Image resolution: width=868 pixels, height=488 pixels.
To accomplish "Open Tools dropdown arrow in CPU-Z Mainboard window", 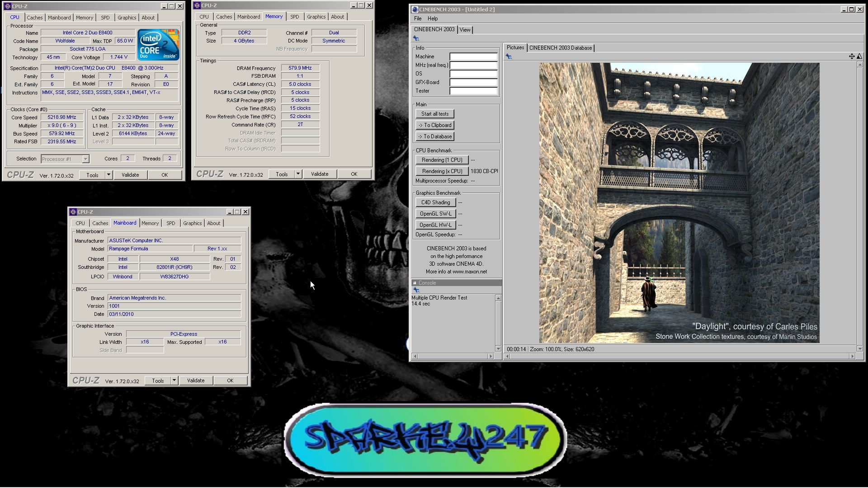I will click(174, 380).
